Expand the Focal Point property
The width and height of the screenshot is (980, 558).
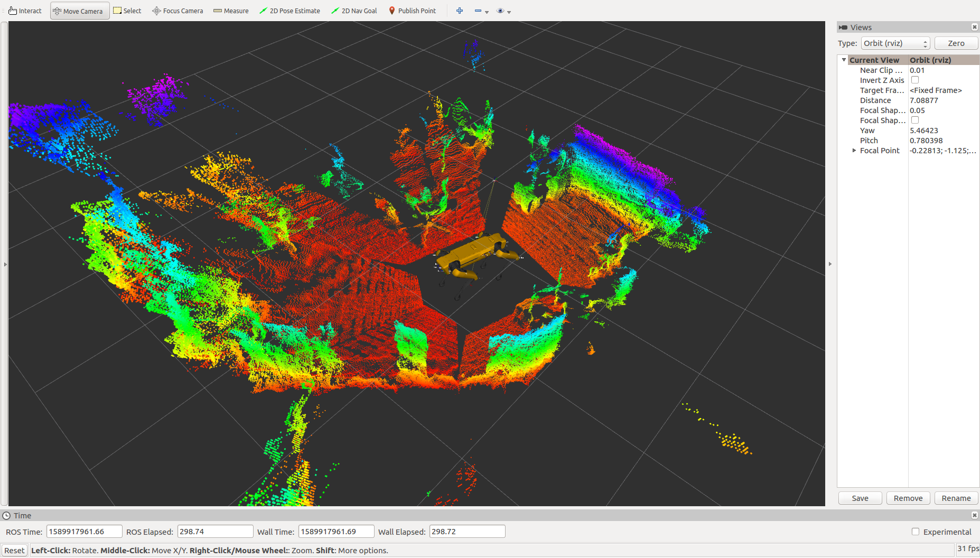854,151
